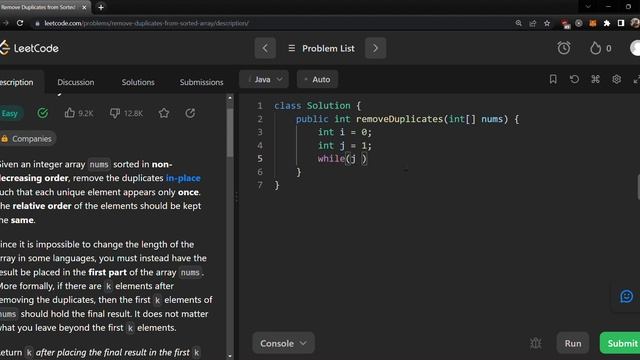The image size is (640, 360).
Task: Close the Remove Duplicates browser tab
Action: click(84, 7)
